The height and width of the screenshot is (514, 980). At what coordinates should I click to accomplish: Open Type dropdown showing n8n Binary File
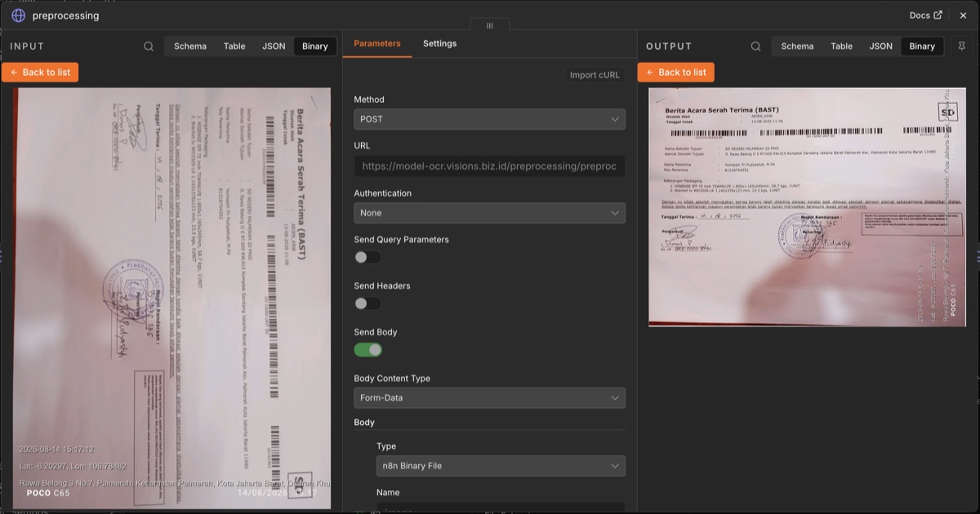point(501,466)
